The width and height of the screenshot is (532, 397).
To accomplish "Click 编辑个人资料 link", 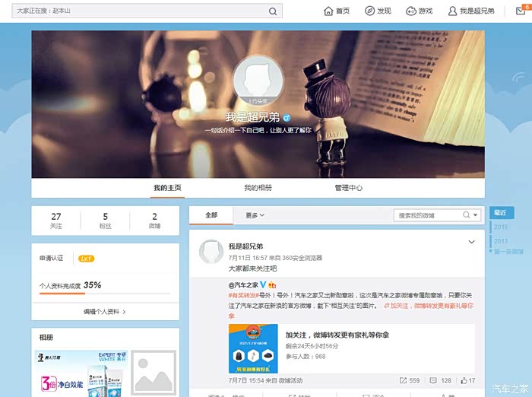I will coord(105,312).
